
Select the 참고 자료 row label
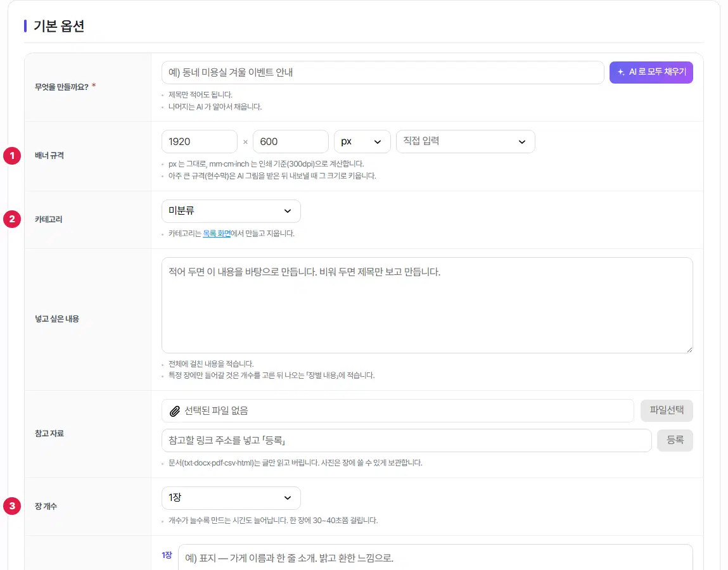pos(49,434)
